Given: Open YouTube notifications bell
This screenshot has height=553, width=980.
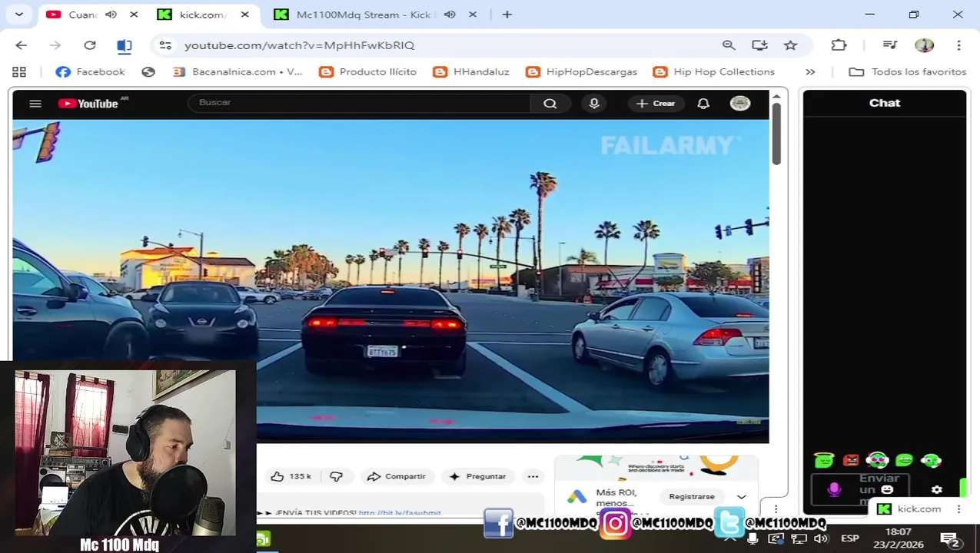Looking at the screenshot, I should click(x=703, y=104).
